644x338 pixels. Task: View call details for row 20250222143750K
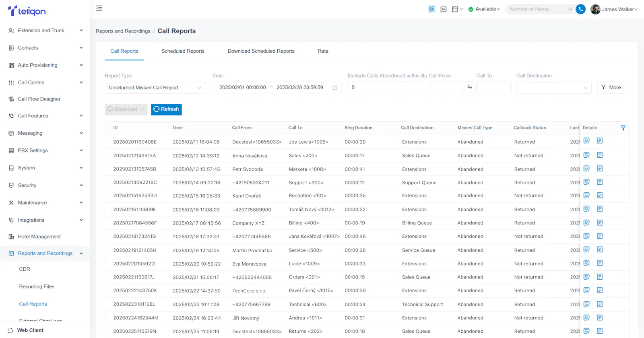click(586, 291)
